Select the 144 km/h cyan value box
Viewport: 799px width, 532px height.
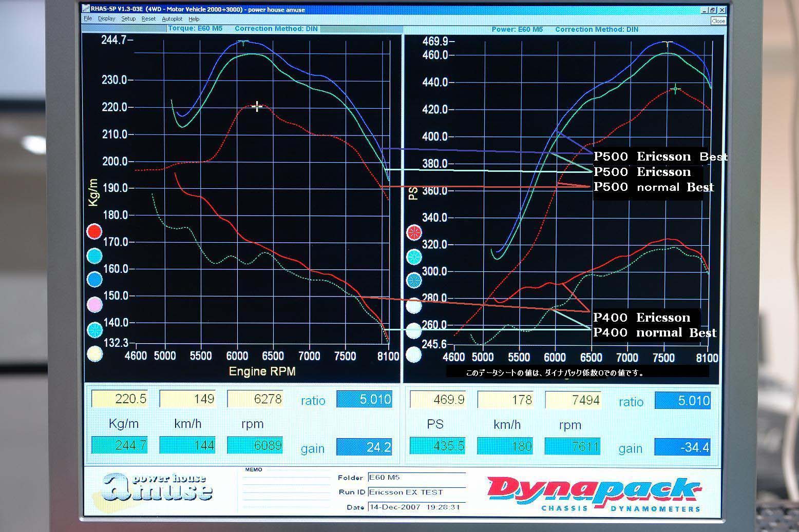pos(187,445)
